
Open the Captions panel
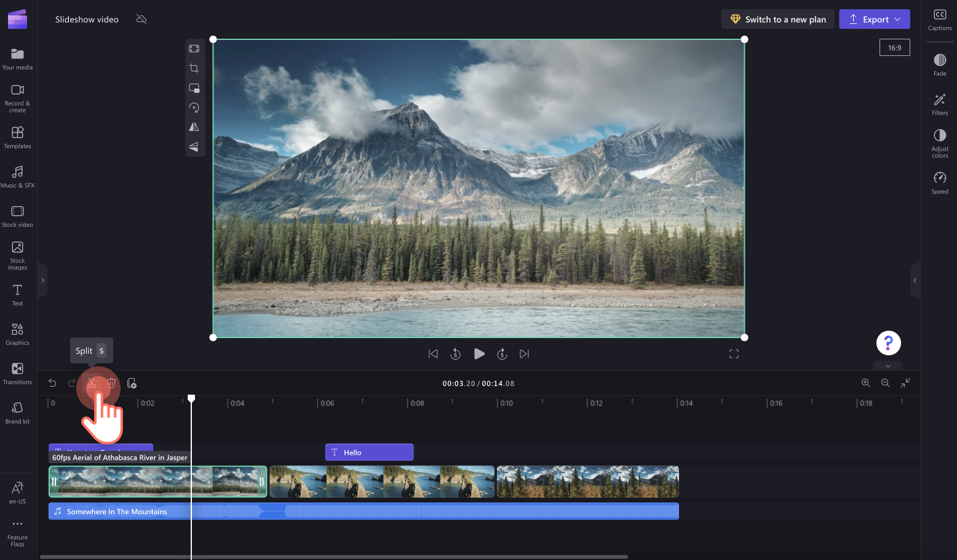coord(939,19)
